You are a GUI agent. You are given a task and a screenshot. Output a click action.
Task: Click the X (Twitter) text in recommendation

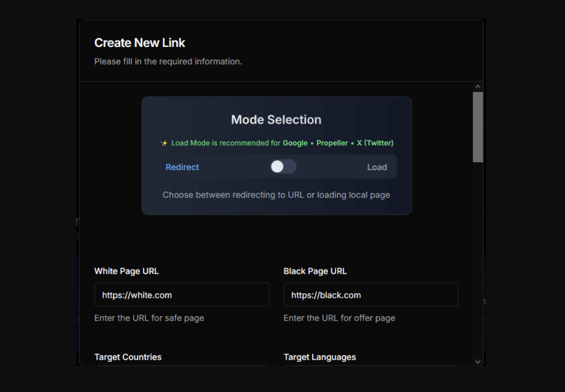(375, 143)
